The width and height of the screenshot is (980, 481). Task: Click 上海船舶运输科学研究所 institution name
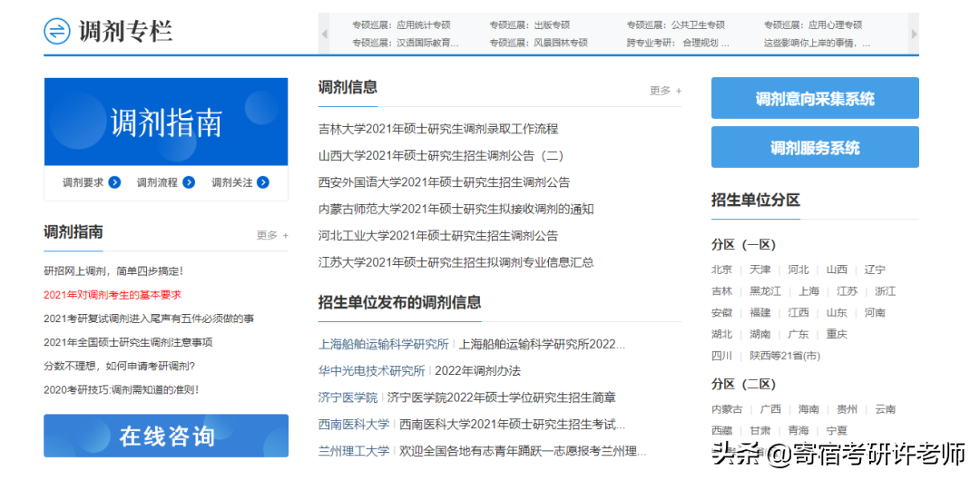384,344
